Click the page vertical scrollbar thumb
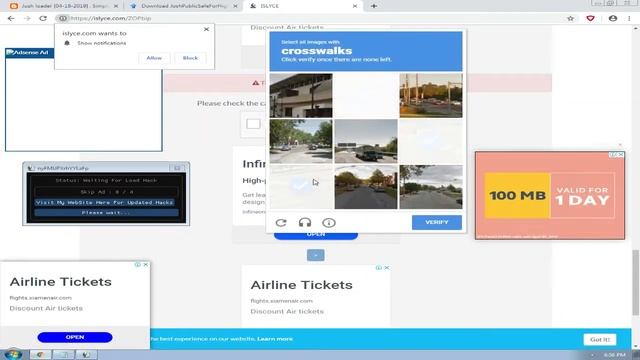The width and height of the screenshot is (640, 360). pyautogui.click(x=636, y=282)
